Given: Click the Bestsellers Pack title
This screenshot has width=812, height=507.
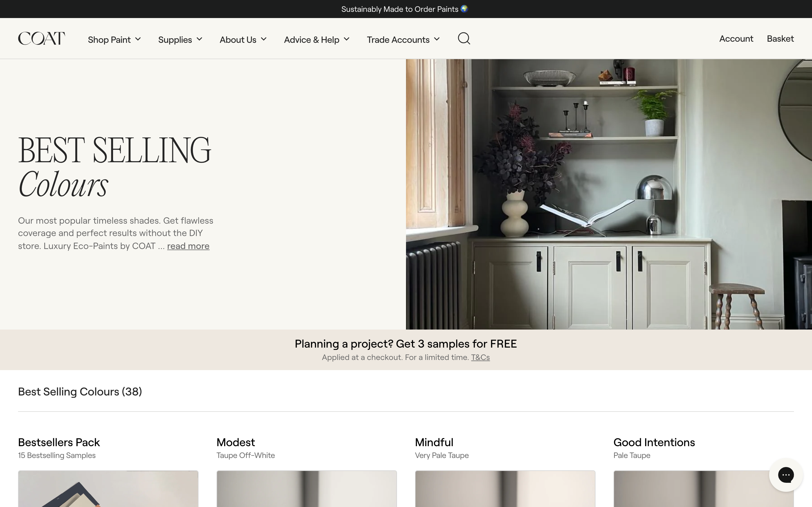Looking at the screenshot, I should pos(59,442).
